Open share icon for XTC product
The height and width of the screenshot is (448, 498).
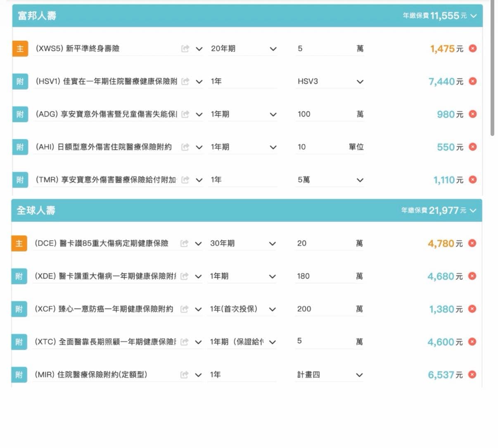pyautogui.click(x=184, y=342)
